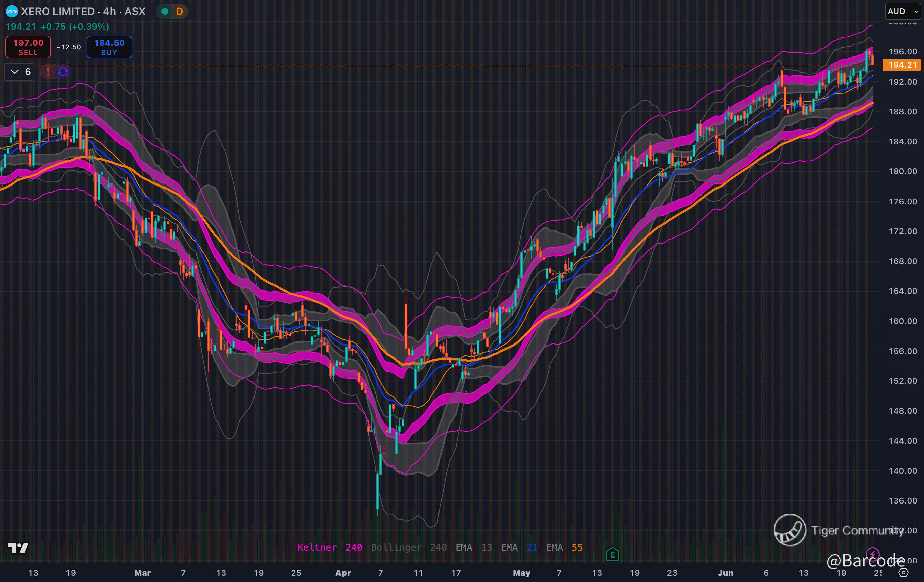The image size is (924, 582).
Task: Select the Bollinger 240 indicator label
Action: pyautogui.click(x=408, y=547)
